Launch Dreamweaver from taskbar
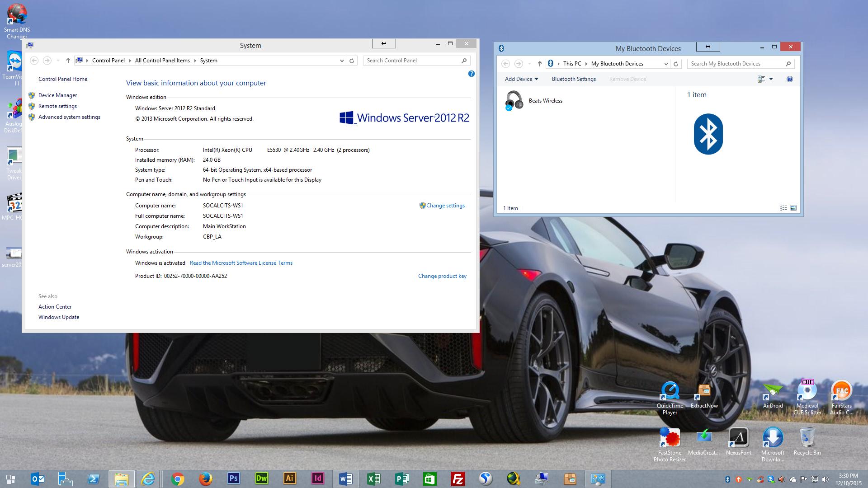This screenshot has height=488, width=868. 262,479
